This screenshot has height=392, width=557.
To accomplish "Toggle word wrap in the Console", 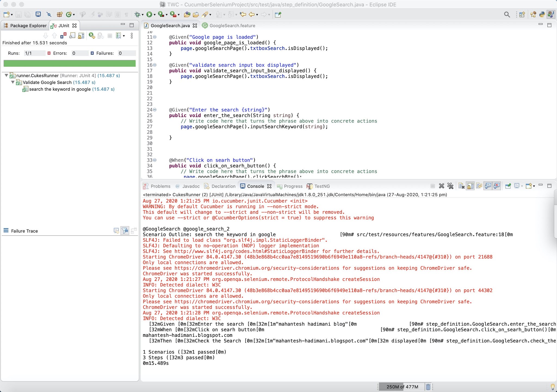I will click(479, 186).
